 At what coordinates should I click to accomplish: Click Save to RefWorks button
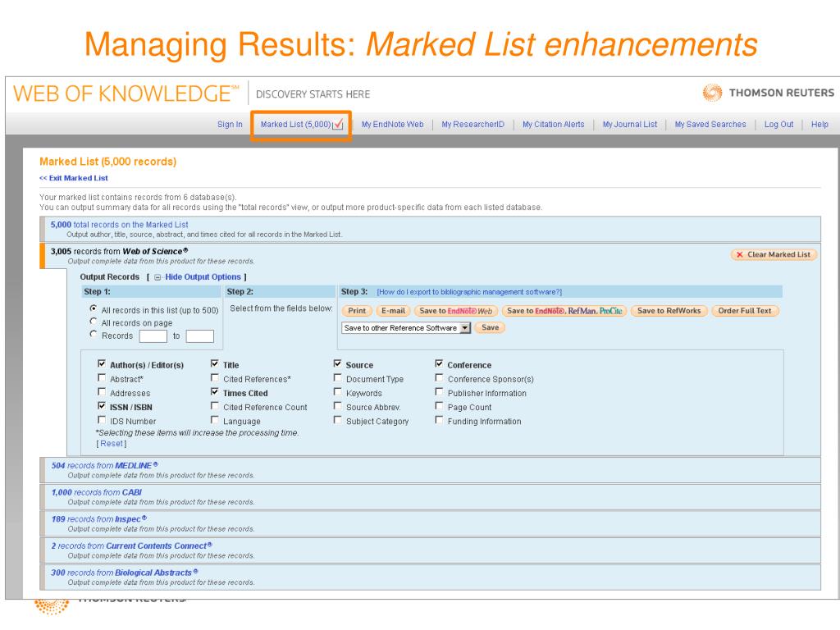(x=669, y=311)
